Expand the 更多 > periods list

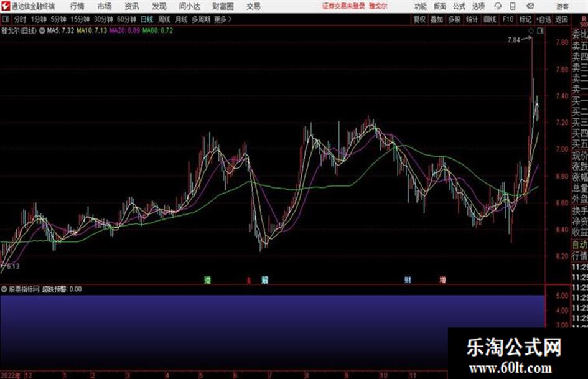[x=223, y=19]
